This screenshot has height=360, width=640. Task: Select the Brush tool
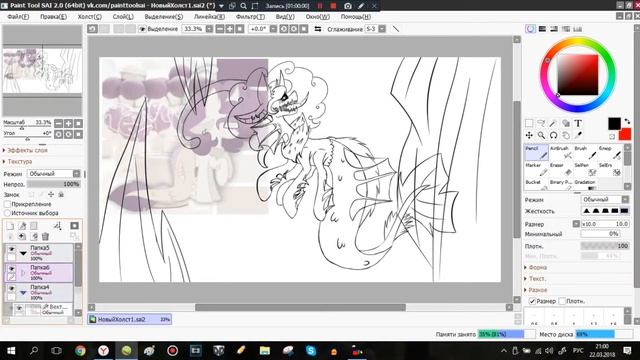pos(585,153)
